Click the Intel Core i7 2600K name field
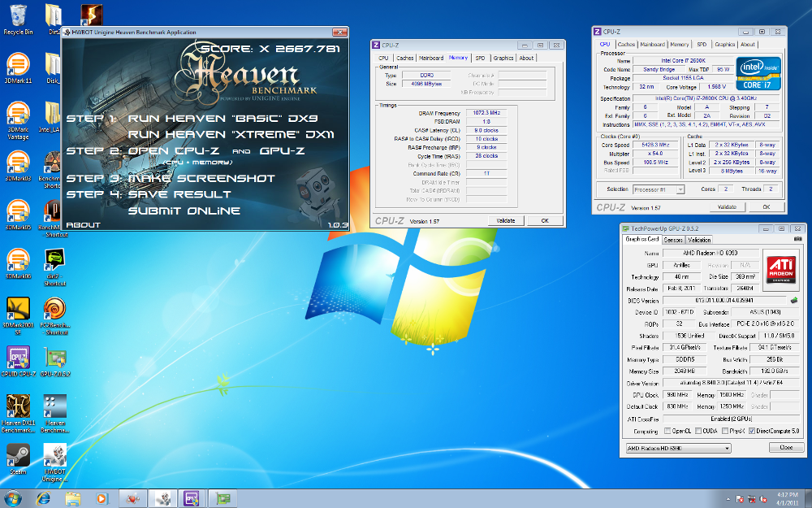This screenshot has height=508, width=812. (683, 61)
